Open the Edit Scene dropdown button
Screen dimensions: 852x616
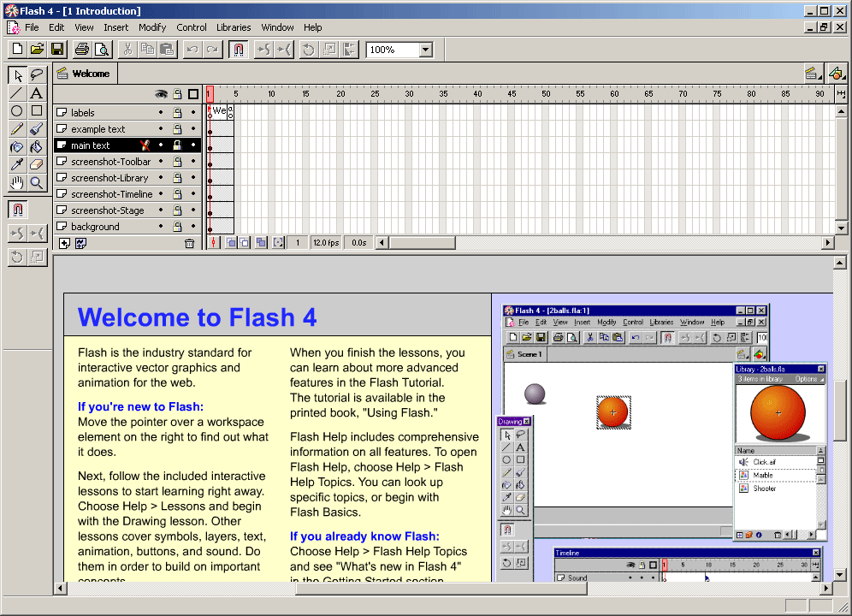812,74
